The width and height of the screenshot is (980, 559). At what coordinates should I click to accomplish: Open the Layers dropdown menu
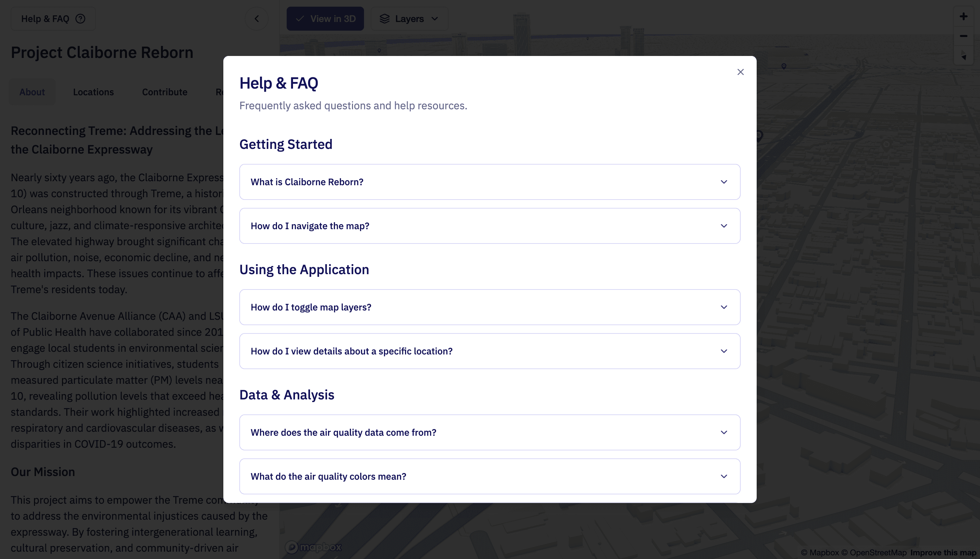410,19
